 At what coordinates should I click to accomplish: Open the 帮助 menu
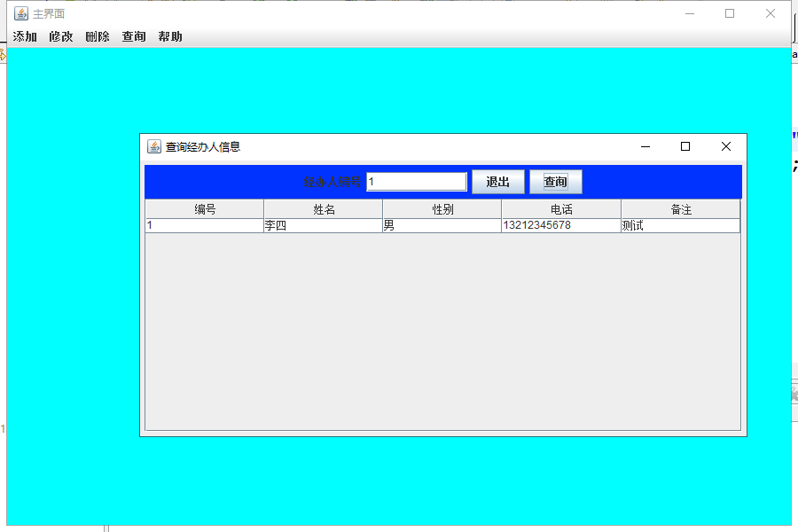170,36
